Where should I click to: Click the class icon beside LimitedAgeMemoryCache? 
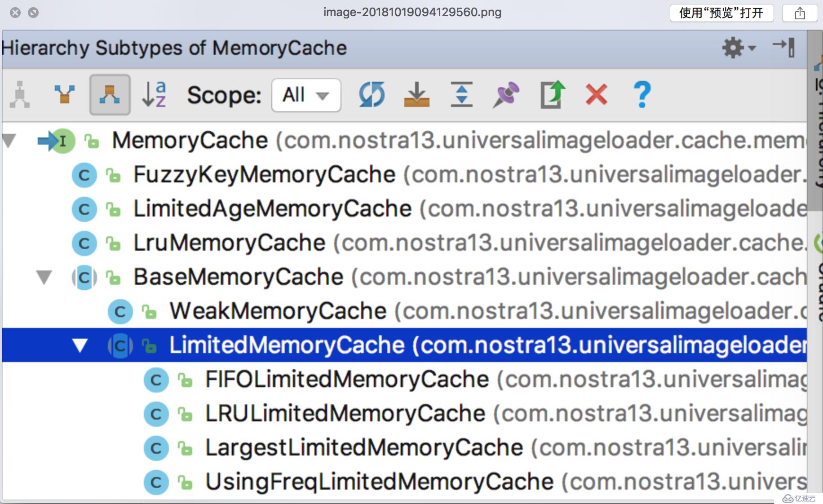[x=84, y=209]
